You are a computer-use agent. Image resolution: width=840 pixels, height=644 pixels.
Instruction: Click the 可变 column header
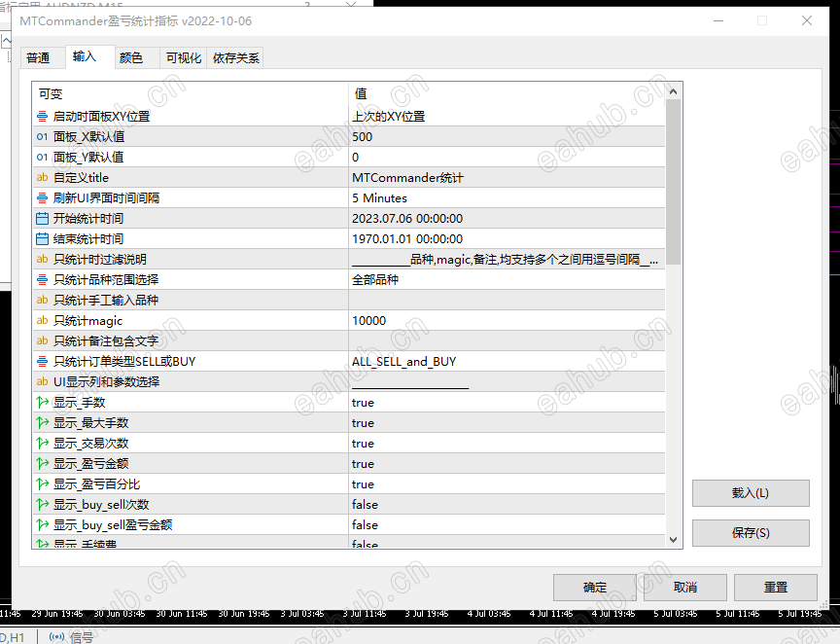(191, 93)
